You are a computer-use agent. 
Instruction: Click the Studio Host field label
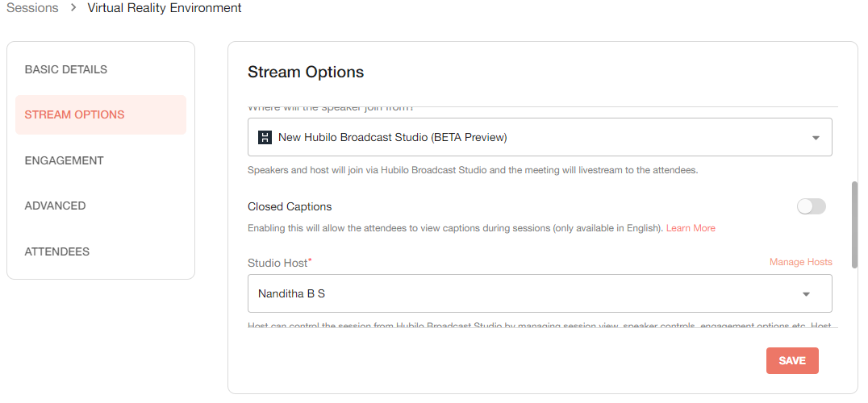pyautogui.click(x=277, y=262)
